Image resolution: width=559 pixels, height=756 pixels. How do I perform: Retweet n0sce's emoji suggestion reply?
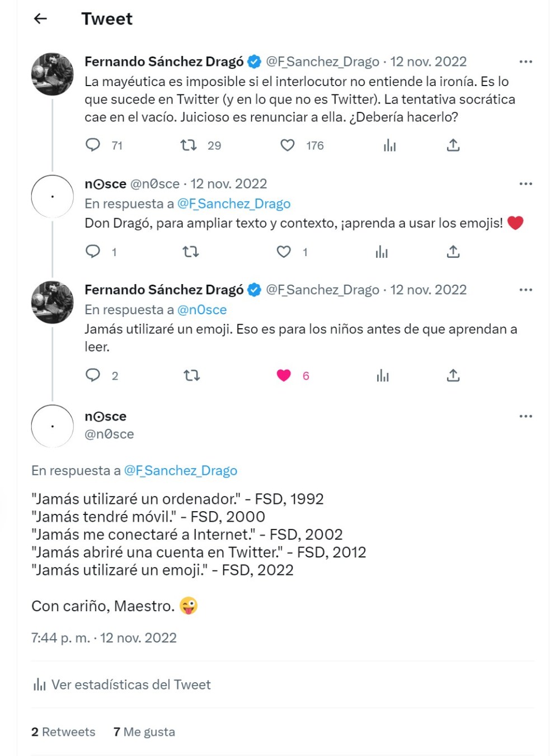tap(191, 252)
